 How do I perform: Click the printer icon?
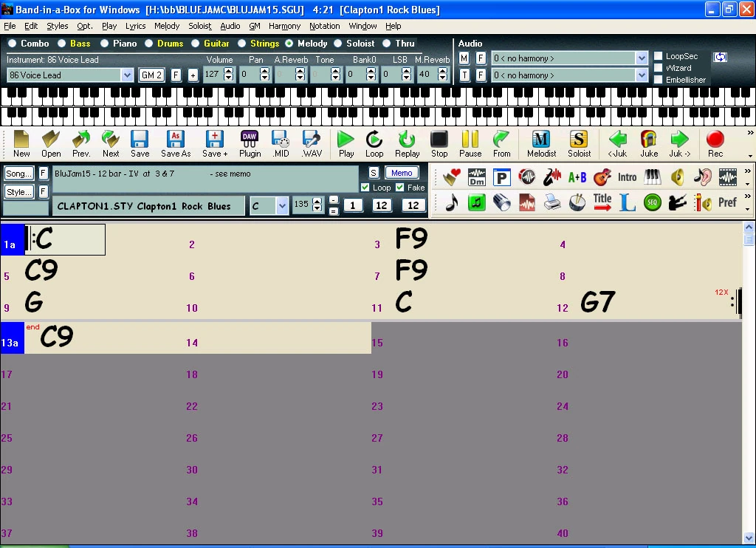[552, 202]
